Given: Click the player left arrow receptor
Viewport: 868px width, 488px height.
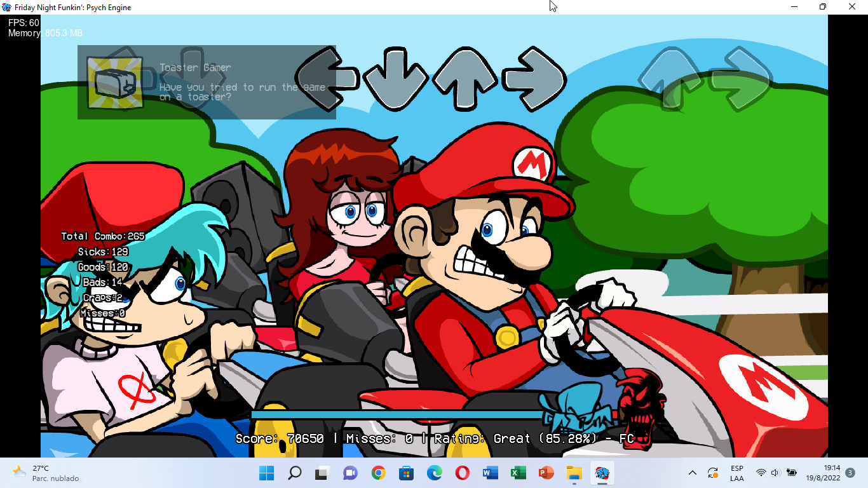Looking at the screenshot, I should (327, 78).
